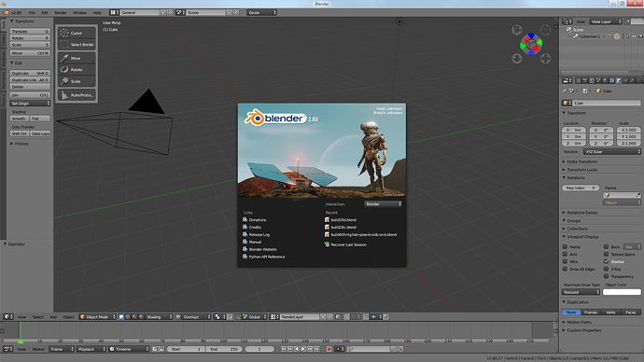Click the timeline editor type icon
This screenshot has width=644, height=362.
pos(8,349)
